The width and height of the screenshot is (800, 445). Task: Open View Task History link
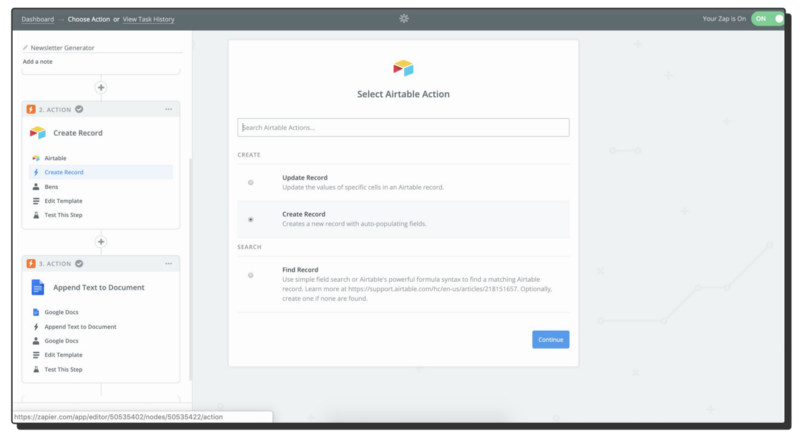coord(148,19)
